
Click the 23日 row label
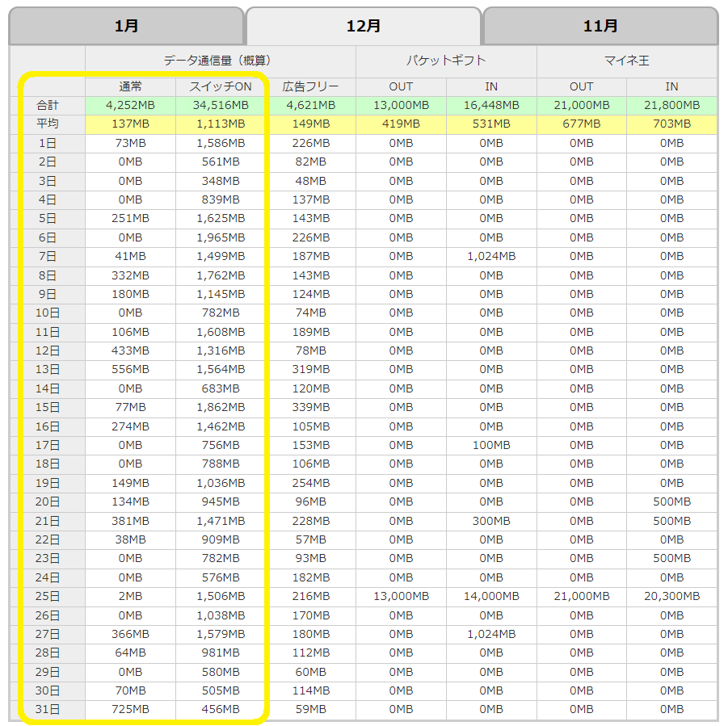48,559
